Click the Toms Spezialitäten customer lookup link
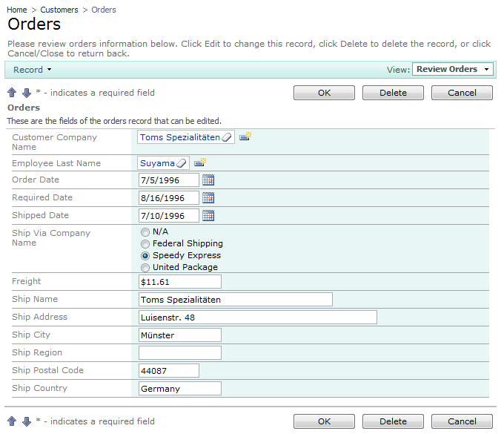This screenshot has width=504, height=434. 180,137
